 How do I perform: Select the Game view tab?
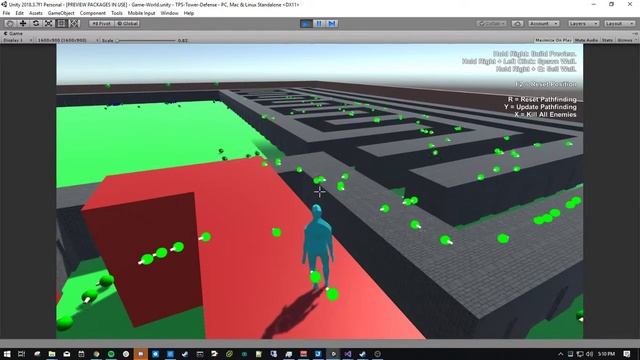point(13,33)
